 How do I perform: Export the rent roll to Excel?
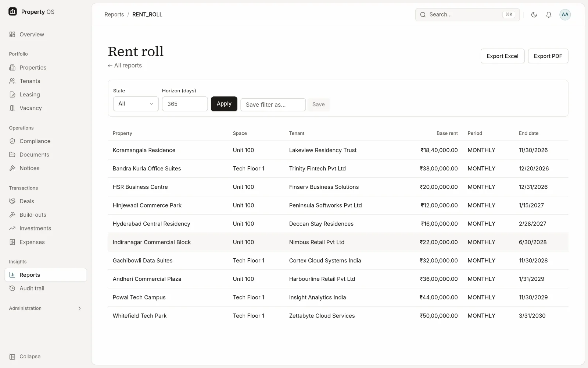click(x=502, y=56)
